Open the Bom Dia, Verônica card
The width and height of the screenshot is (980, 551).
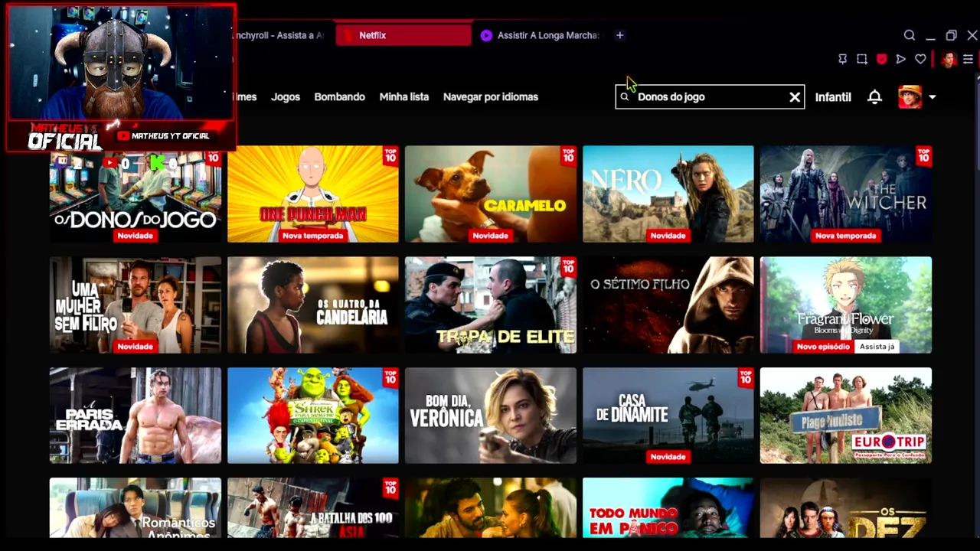click(x=491, y=416)
